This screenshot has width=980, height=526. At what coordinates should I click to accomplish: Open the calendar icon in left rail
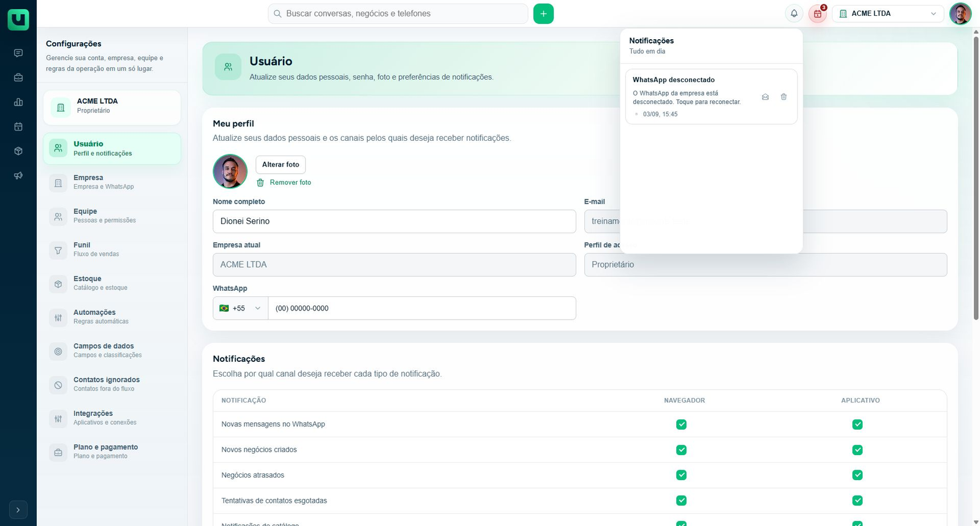(18, 127)
